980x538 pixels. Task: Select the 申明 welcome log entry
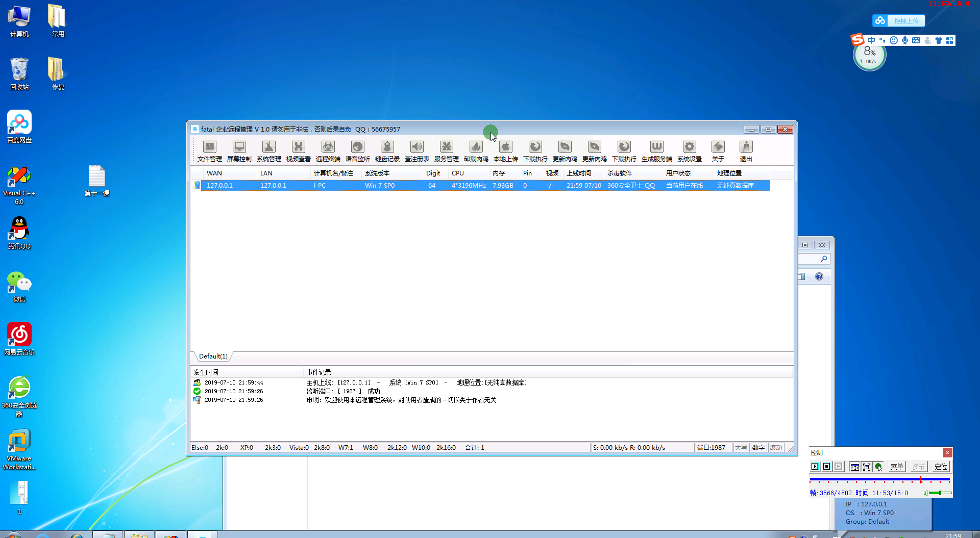(345, 400)
